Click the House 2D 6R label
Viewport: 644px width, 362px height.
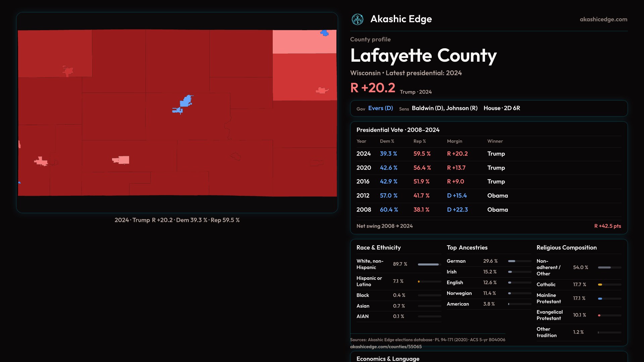tap(501, 108)
